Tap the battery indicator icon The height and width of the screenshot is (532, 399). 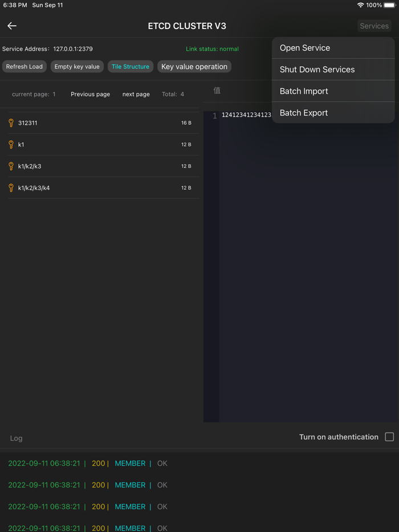pos(390,5)
